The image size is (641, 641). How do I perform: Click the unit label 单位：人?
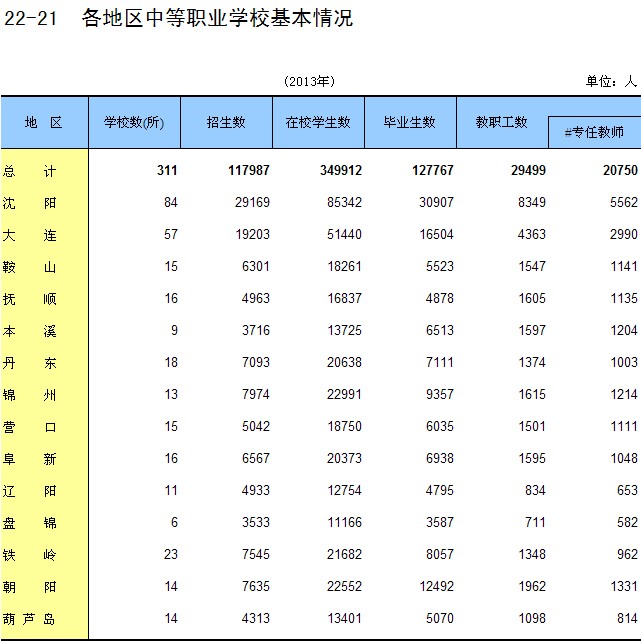[611, 81]
